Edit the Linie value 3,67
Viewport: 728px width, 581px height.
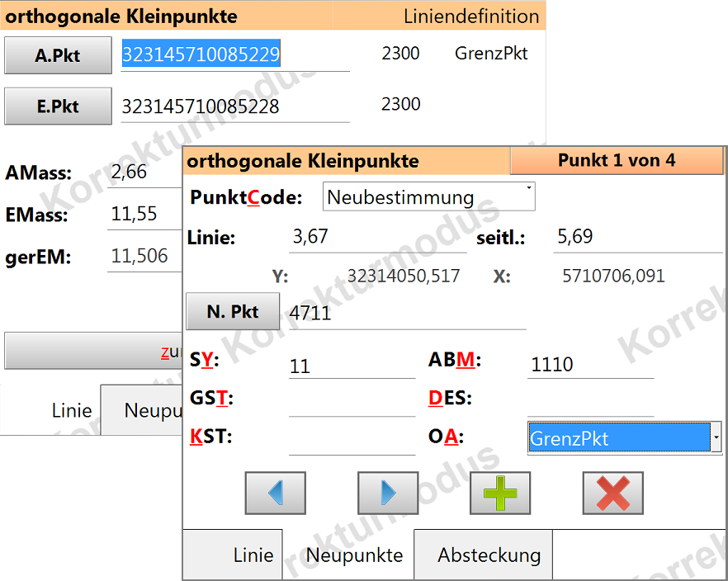click(x=377, y=237)
